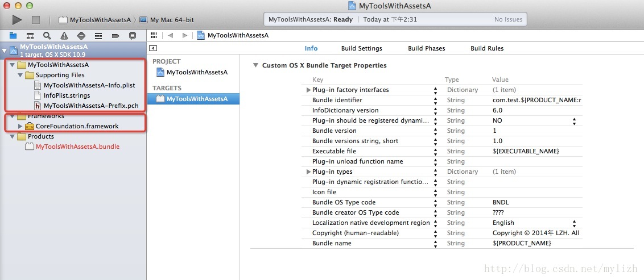Click the Key column header
This screenshot has width=644, height=280.
click(317, 80)
